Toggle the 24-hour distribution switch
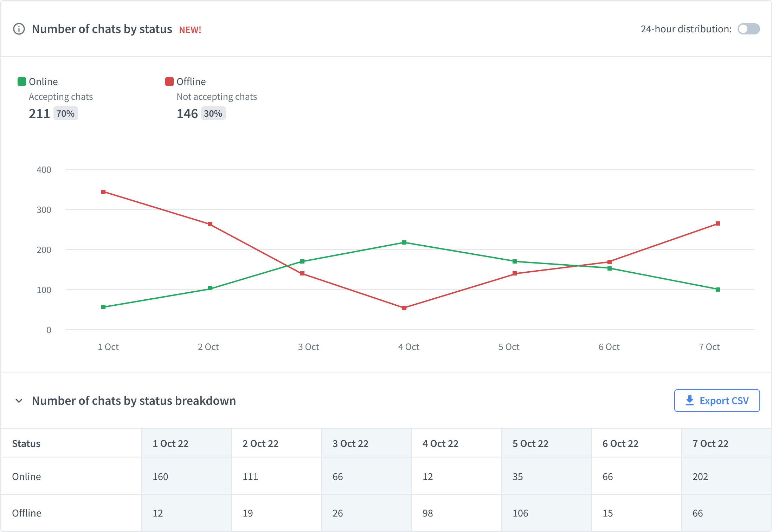The image size is (772, 532). (x=749, y=29)
